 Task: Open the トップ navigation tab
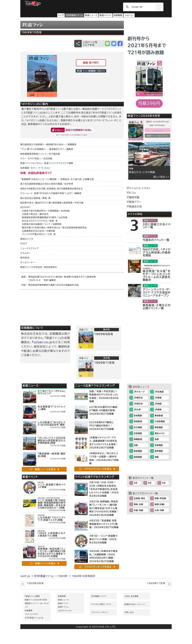click(61, 15)
